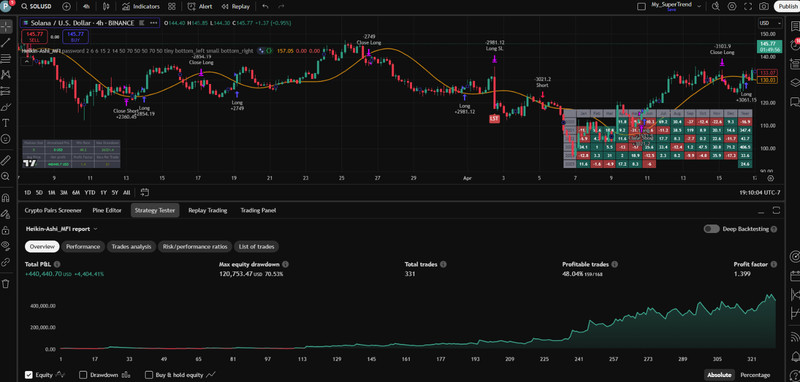Select the Performance report tab
The height and width of the screenshot is (382, 800).
point(83,247)
